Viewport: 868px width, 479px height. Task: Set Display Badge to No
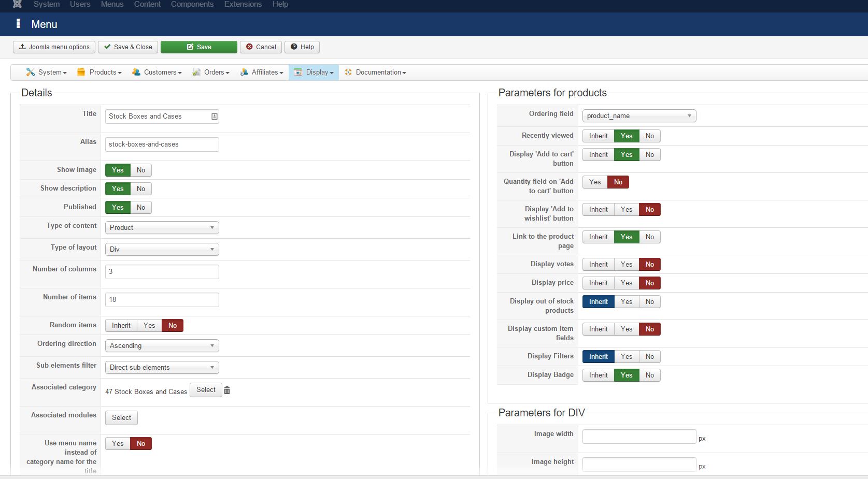coord(650,375)
